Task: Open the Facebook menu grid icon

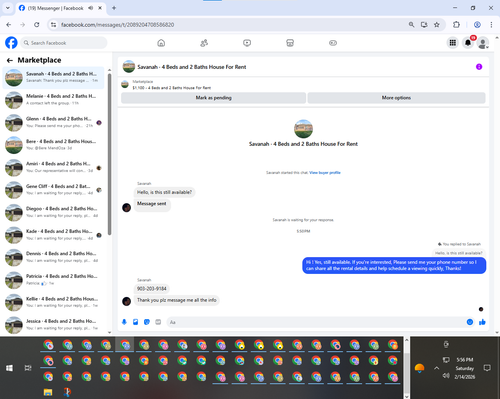Action: tap(453, 43)
